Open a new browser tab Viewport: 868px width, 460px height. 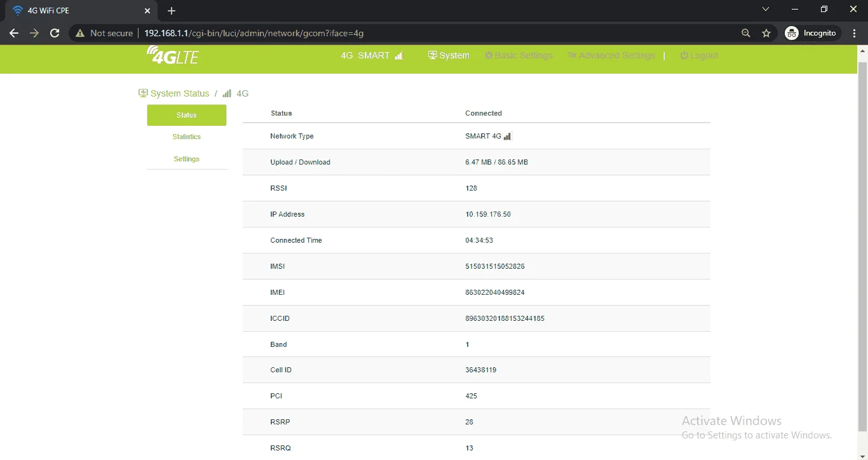pyautogui.click(x=172, y=11)
